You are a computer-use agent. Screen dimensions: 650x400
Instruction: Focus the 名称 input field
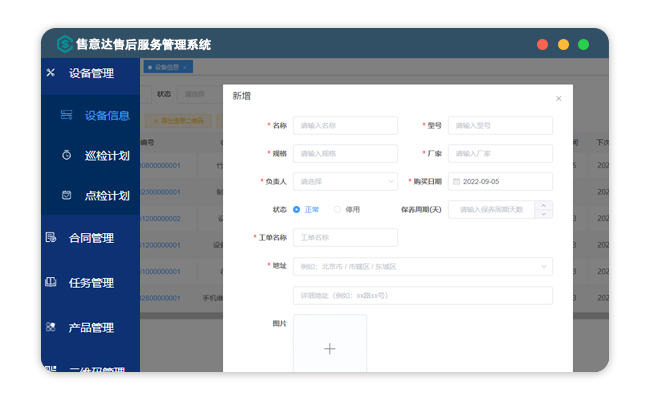click(345, 126)
